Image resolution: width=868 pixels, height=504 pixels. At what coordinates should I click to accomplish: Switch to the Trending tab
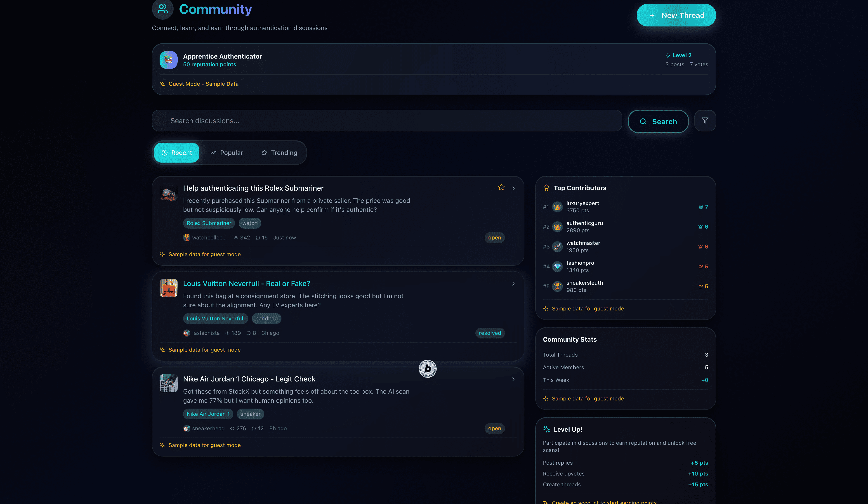[x=279, y=153]
